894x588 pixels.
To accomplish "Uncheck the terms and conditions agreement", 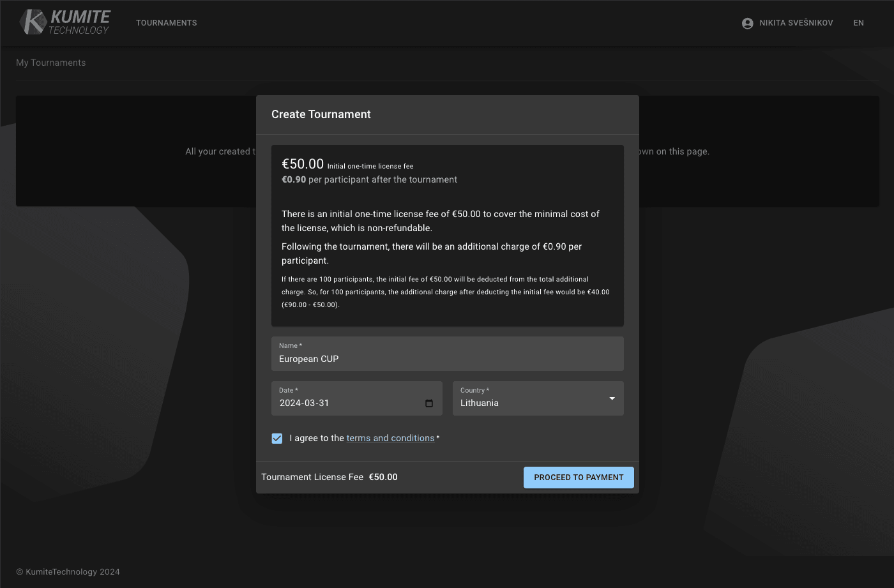I will (x=277, y=438).
